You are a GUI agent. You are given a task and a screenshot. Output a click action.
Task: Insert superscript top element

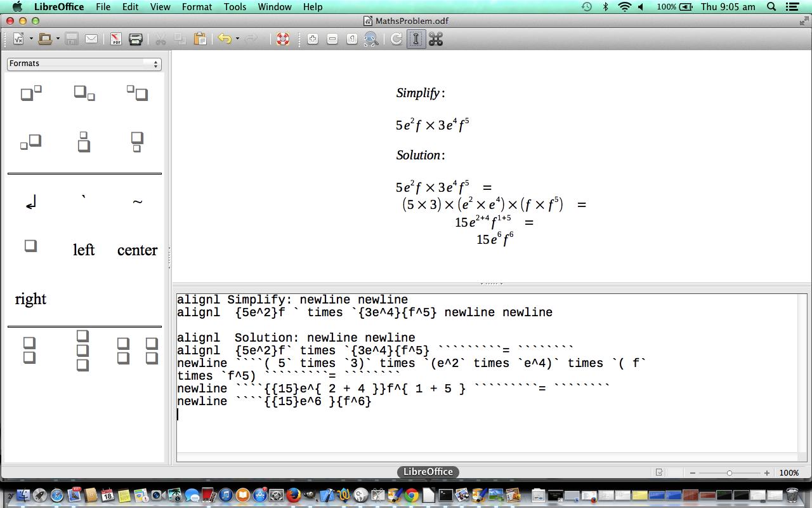(x=84, y=141)
